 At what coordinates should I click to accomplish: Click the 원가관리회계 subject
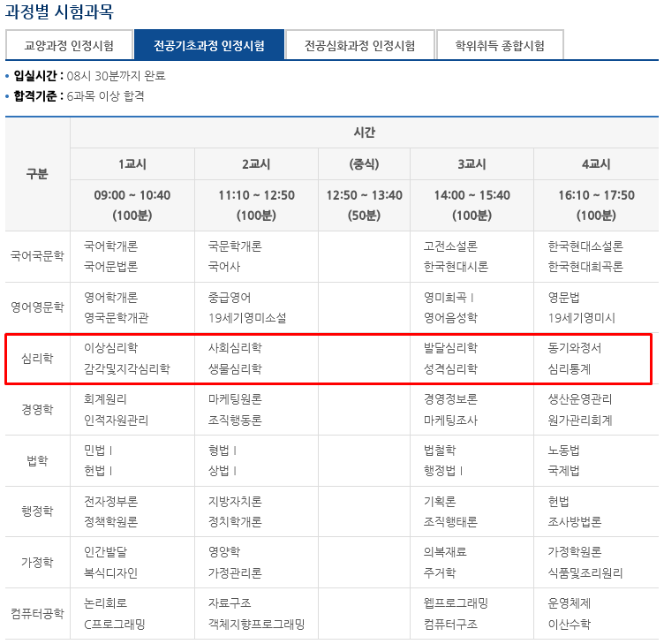(580, 420)
